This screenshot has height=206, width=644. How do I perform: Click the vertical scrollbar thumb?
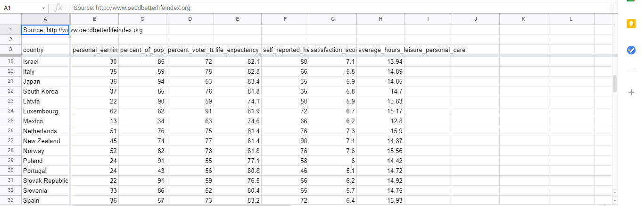pos(615,84)
